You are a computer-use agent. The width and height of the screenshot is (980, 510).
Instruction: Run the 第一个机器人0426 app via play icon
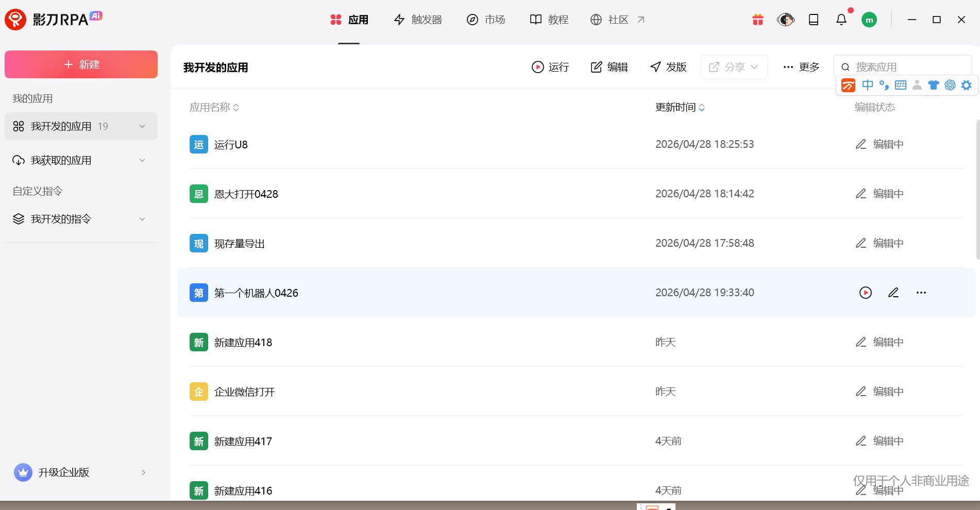point(866,293)
